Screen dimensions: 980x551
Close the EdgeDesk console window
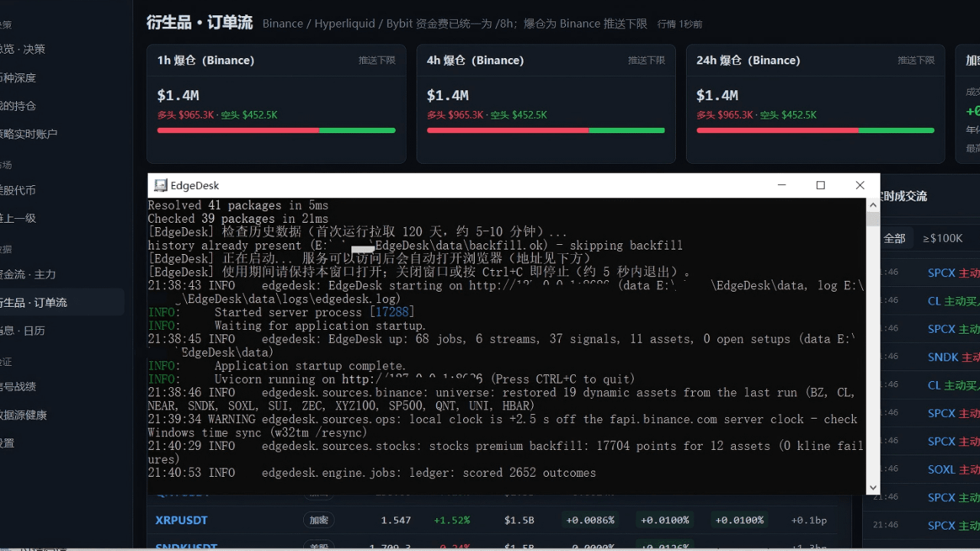click(860, 185)
